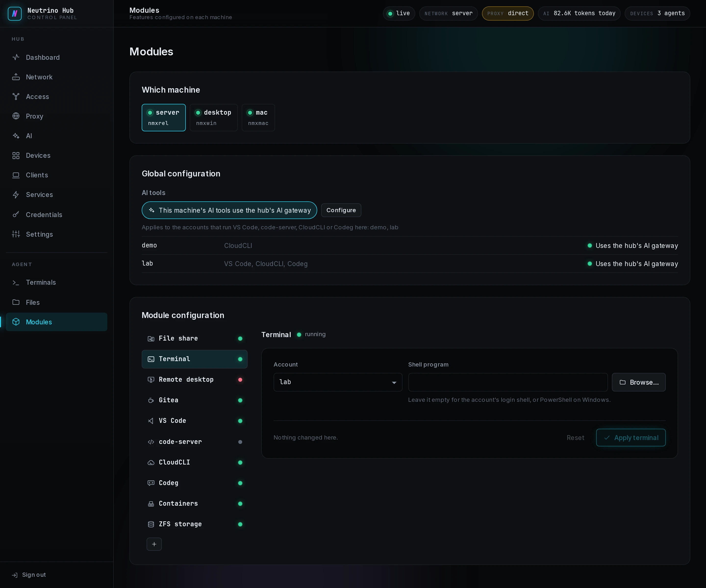The height and width of the screenshot is (588, 706).
Task: Select the Terminal module tab
Action: pyautogui.click(x=194, y=359)
